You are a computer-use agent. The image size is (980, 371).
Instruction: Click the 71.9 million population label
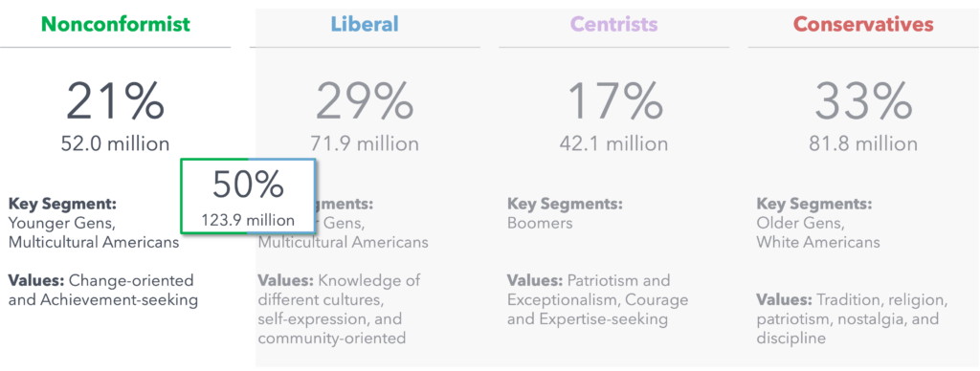(365, 144)
